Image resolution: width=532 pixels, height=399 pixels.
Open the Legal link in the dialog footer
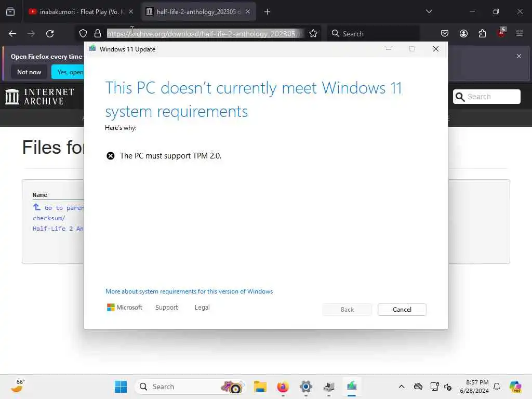point(202,308)
